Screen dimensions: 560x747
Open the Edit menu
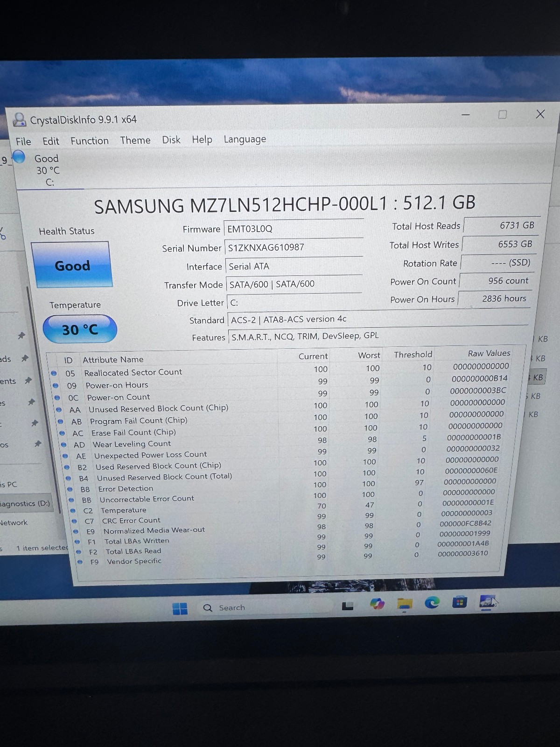[51, 141]
